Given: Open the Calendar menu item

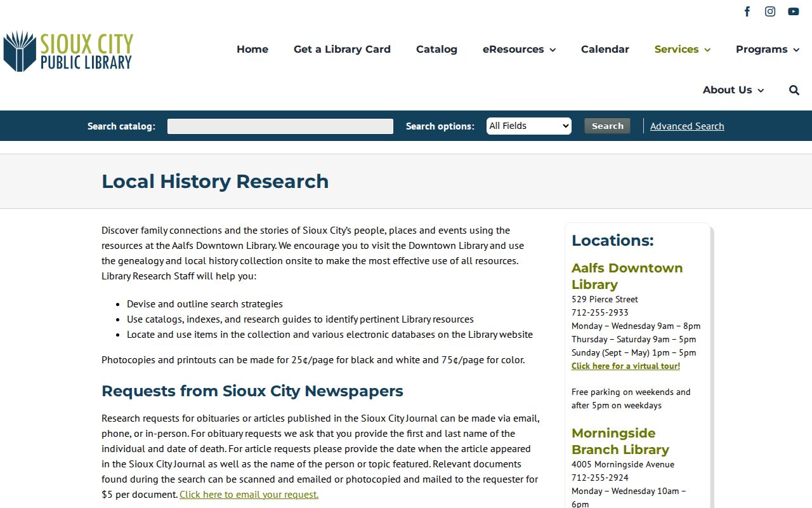Looking at the screenshot, I should (x=605, y=50).
